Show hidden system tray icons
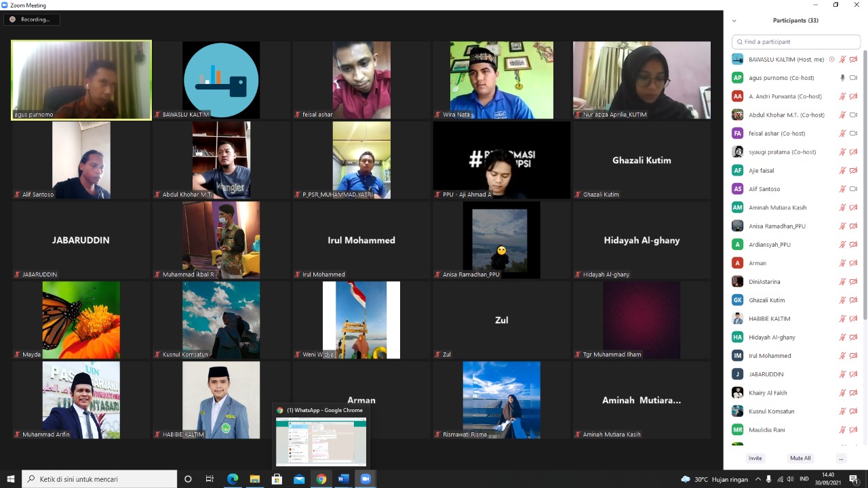This screenshot has height=488, width=868. click(758, 479)
